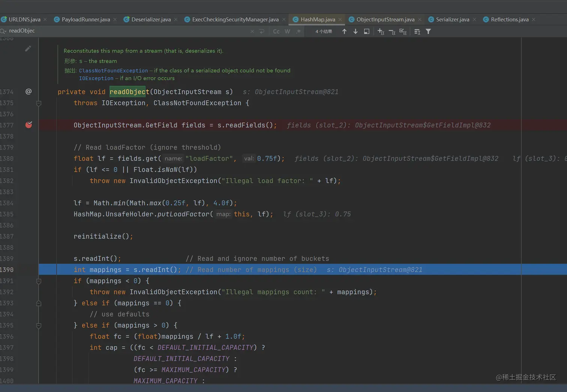This screenshot has width=567, height=392.
Task: Click DEFAULT_INITIAL_CAPACITY on line 1398
Action: 181,359
